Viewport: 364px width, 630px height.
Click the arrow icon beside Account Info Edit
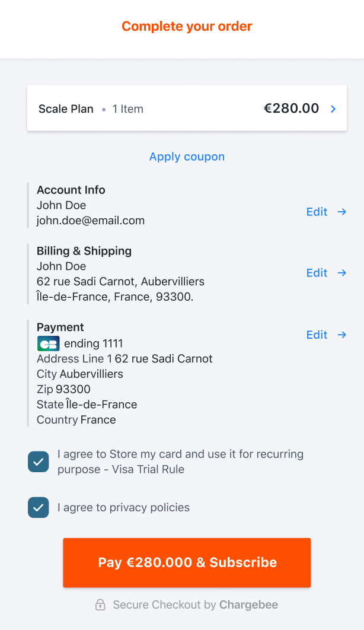pyautogui.click(x=341, y=212)
